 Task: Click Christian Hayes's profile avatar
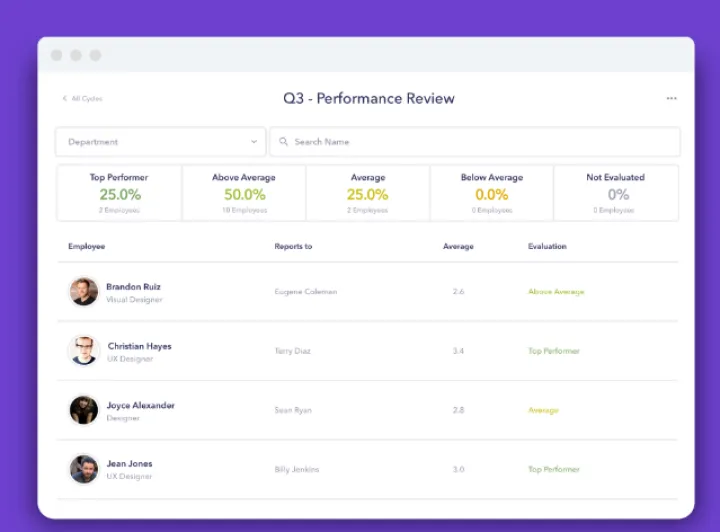click(x=84, y=351)
